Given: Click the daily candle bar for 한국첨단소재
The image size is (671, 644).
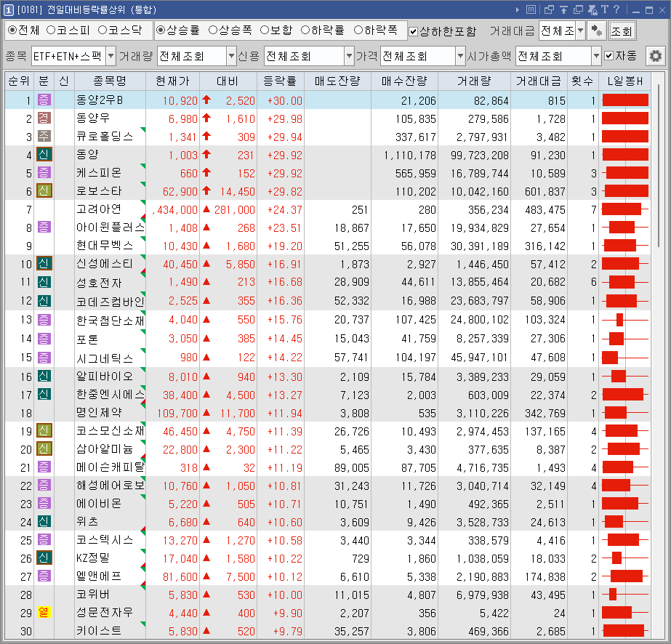Looking at the screenshot, I should [x=624, y=320].
